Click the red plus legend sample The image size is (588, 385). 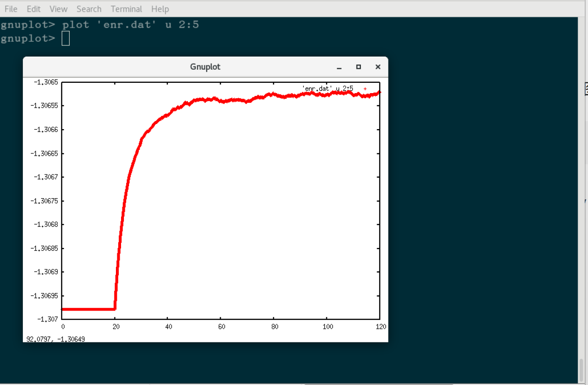pos(365,88)
